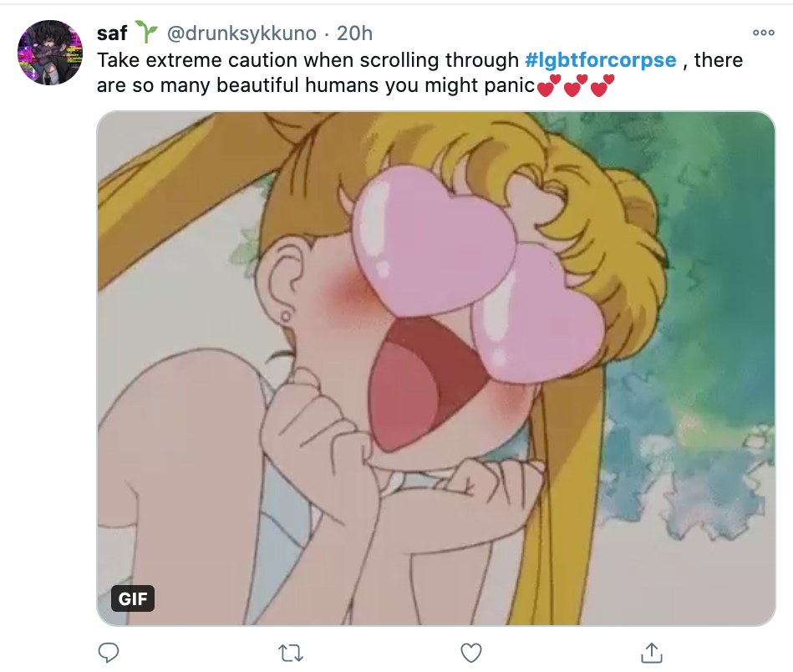
Task: Click the GIF badge on the media
Action: (x=133, y=598)
